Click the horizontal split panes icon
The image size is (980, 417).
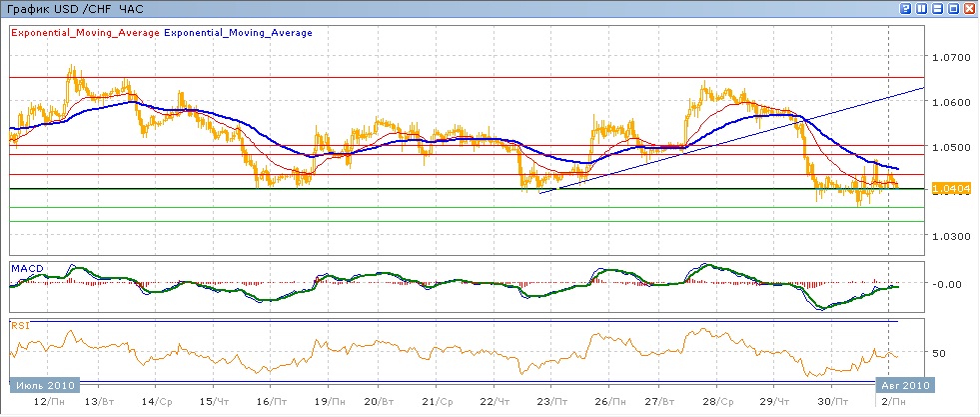(937, 9)
